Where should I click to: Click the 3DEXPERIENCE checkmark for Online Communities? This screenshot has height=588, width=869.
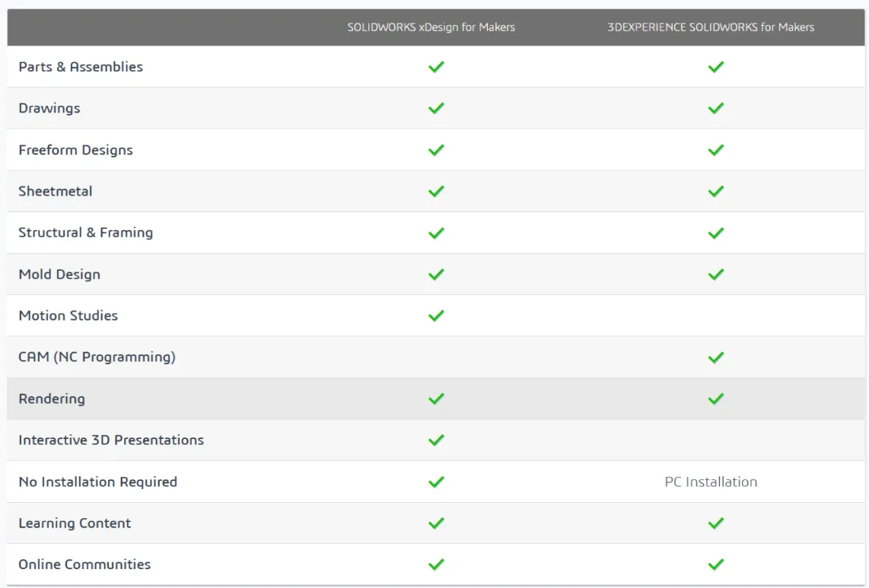[x=715, y=564]
